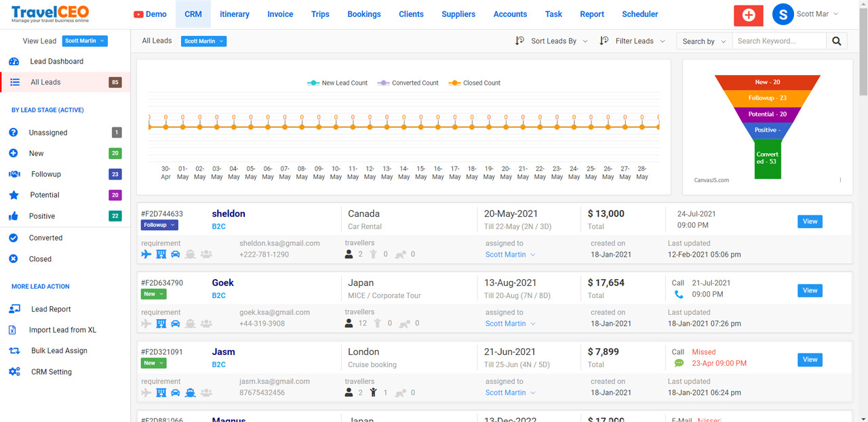Click the Import Lead from XL icon
This screenshot has width=868, height=422.
coord(12,330)
